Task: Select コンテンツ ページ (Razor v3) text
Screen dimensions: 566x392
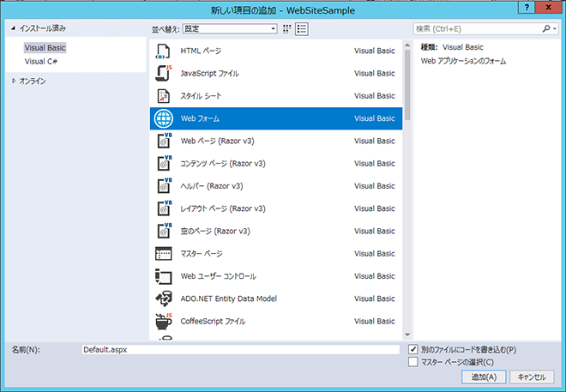Action: [x=223, y=164]
